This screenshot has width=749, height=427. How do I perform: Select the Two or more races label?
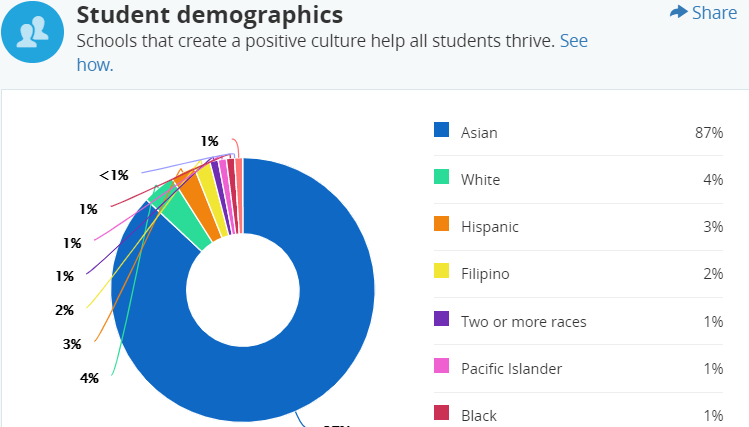[x=523, y=321]
